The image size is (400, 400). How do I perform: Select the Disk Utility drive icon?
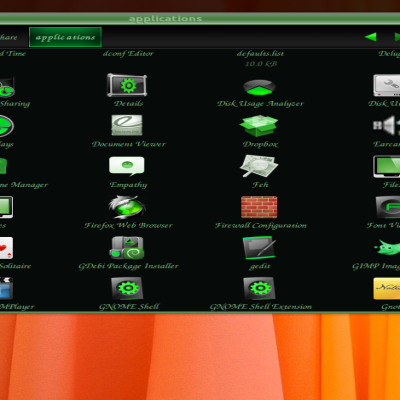pyautogui.click(x=387, y=85)
